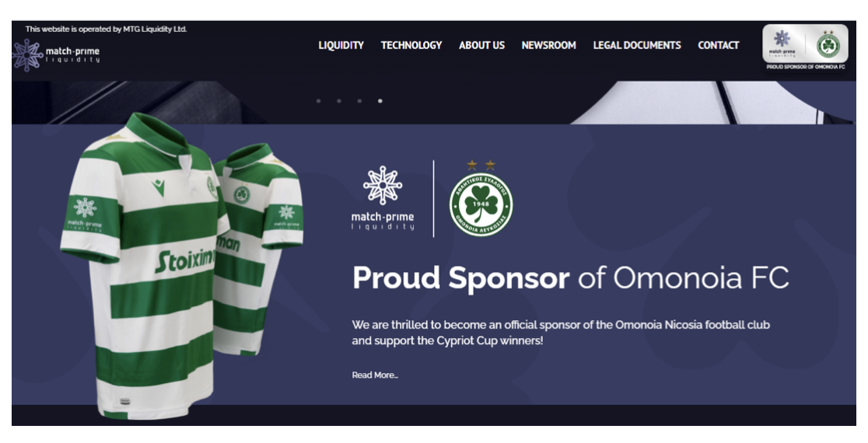Click the sponsor logo on the jersey sleeve
The image size is (868, 443).
[85, 214]
